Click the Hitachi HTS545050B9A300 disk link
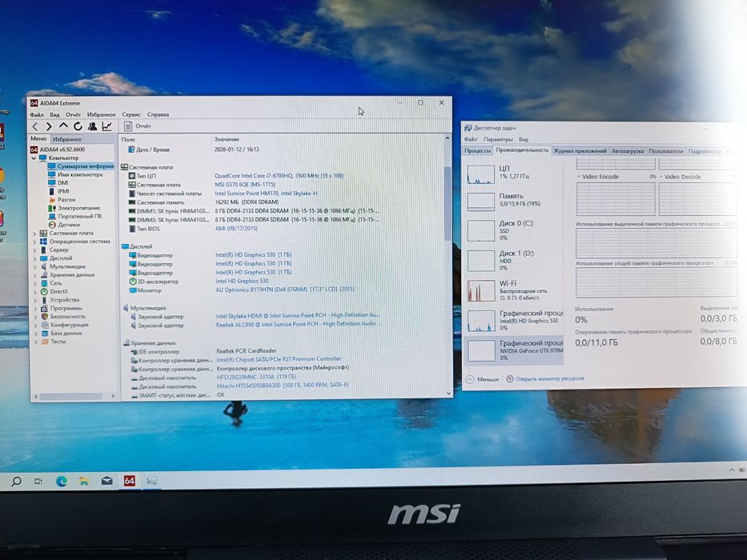Screen dimensions: 747x560 [x=283, y=385]
